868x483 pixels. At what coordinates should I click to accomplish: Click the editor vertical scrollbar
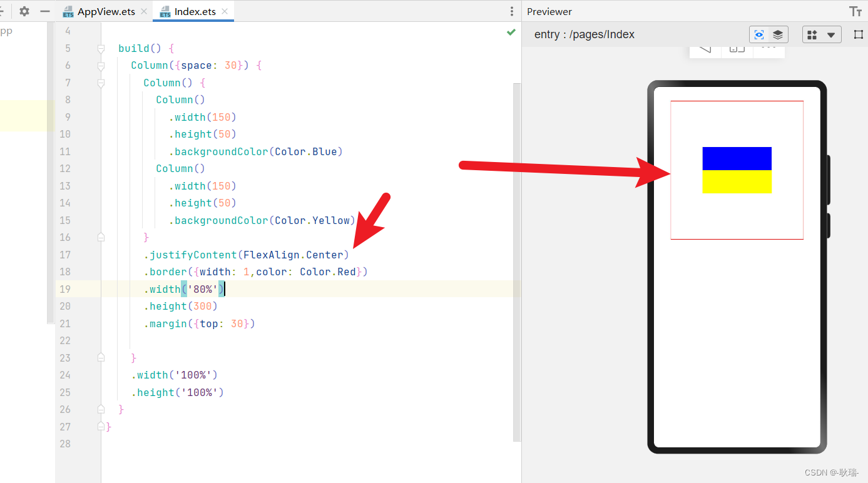point(517,262)
